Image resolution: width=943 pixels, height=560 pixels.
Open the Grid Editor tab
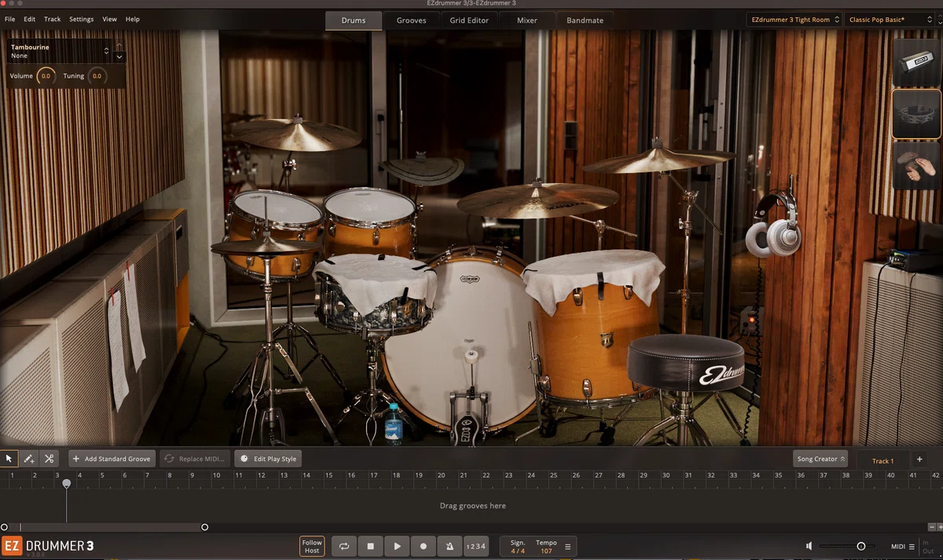point(469,20)
